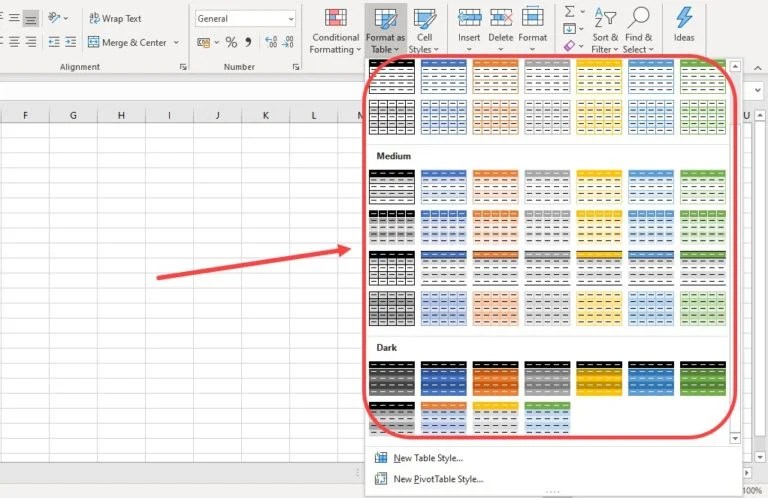Pick the orange Dark table style in first Dark row
768x498 pixels.
click(x=495, y=379)
